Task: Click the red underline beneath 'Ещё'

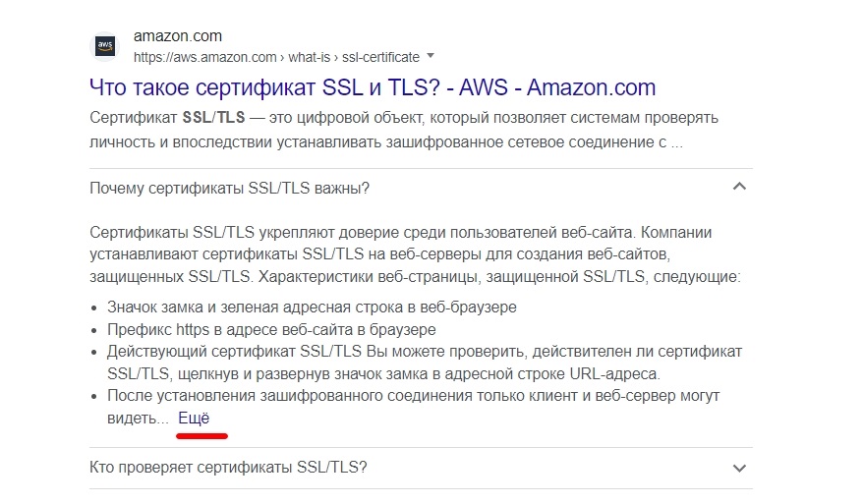Action: pyautogui.click(x=201, y=433)
